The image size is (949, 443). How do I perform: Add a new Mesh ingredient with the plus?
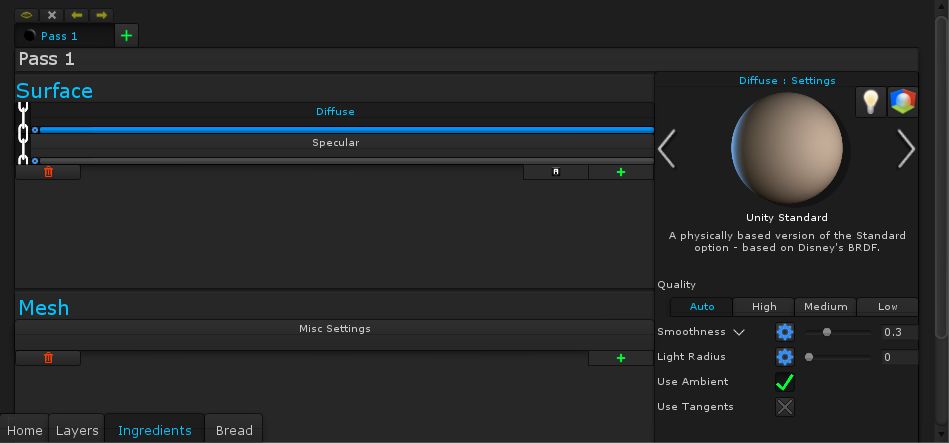pyautogui.click(x=621, y=358)
